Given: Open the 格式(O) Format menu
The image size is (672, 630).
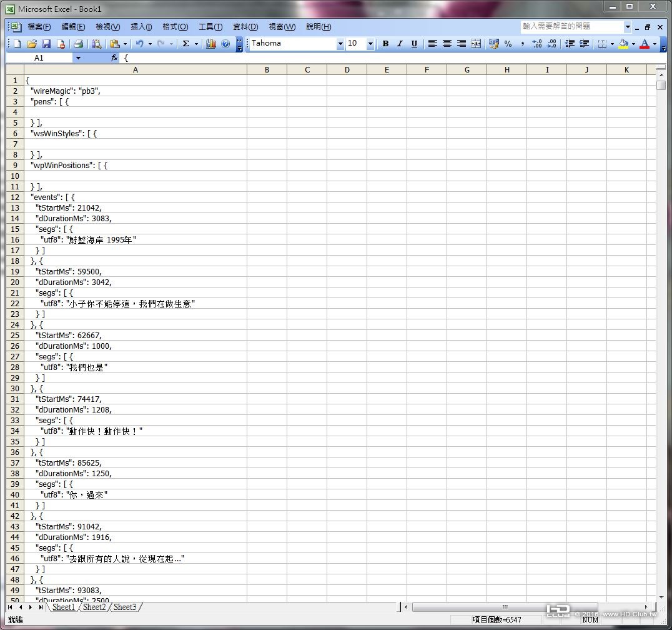Looking at the screenshot, I should click(175, 27).
